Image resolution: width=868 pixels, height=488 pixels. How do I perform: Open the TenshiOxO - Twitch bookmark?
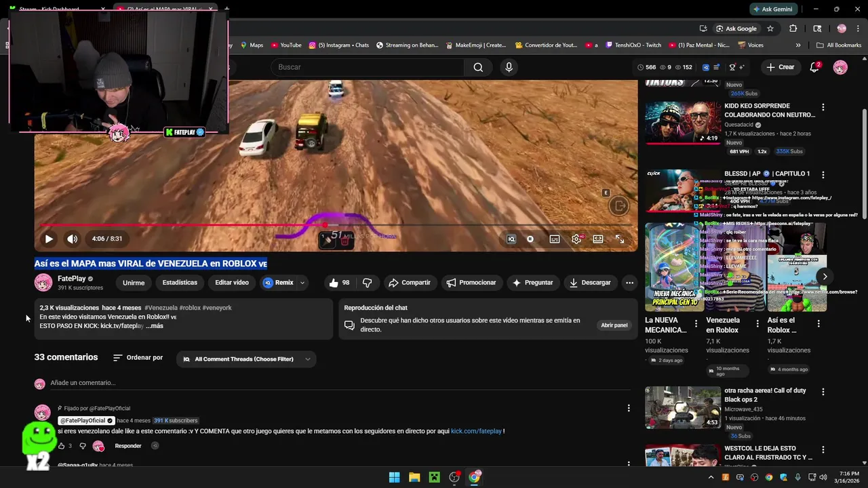[x=633, y=45]
